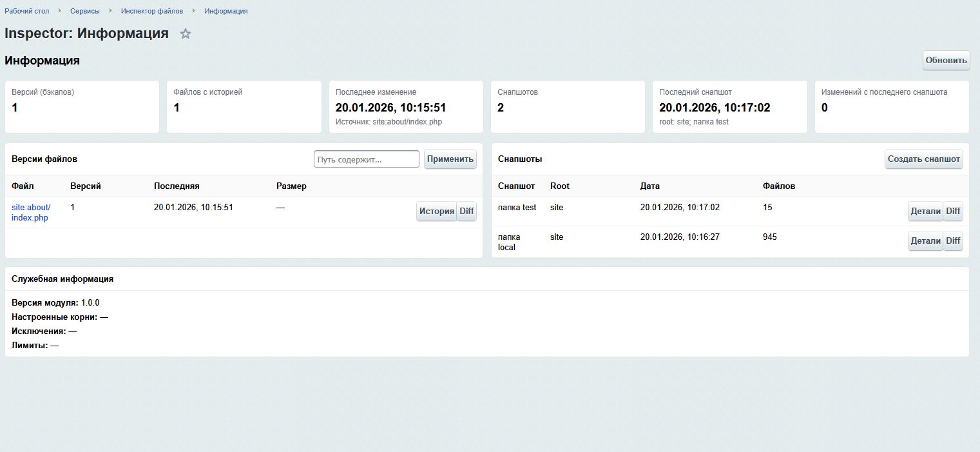This screenshot has height=452, width=980.
Task: Click Diff next to История in Версии файлов
Action: (466, 211)
